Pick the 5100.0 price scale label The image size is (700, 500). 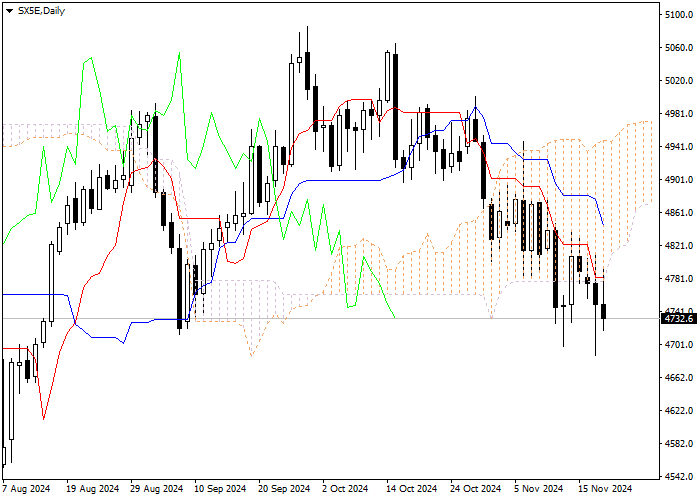[679, 15]
